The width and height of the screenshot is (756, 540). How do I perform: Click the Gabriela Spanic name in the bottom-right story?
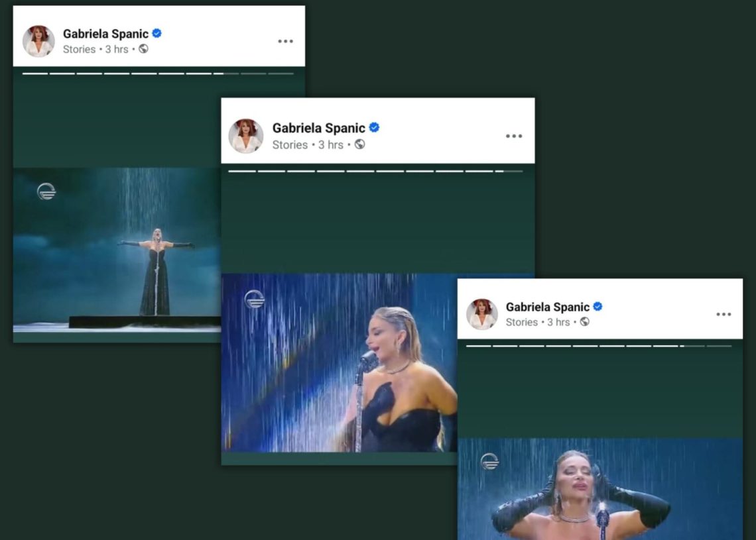point(547,307)
